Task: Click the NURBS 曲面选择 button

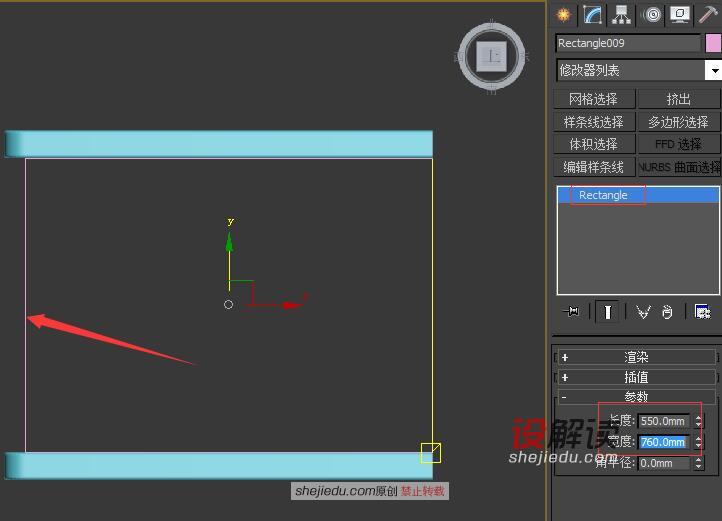Action: [679, 167]
